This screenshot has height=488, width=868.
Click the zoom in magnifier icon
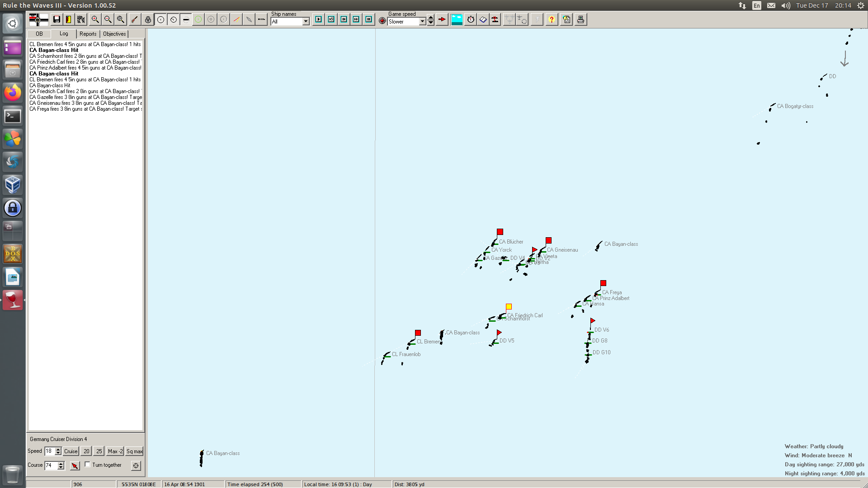click(95, 19)
